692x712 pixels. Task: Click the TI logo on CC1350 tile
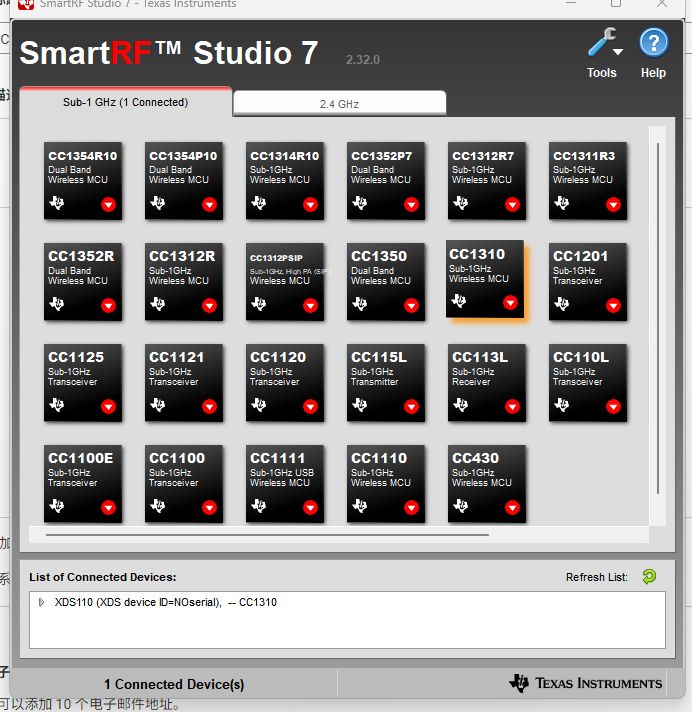coord(360,303)
